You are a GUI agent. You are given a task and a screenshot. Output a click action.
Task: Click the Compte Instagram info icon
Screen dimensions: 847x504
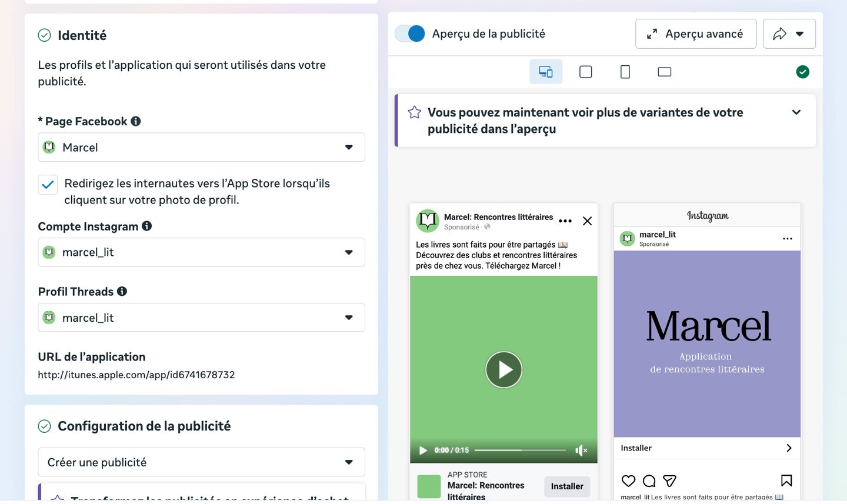click(x=147, y=226)
